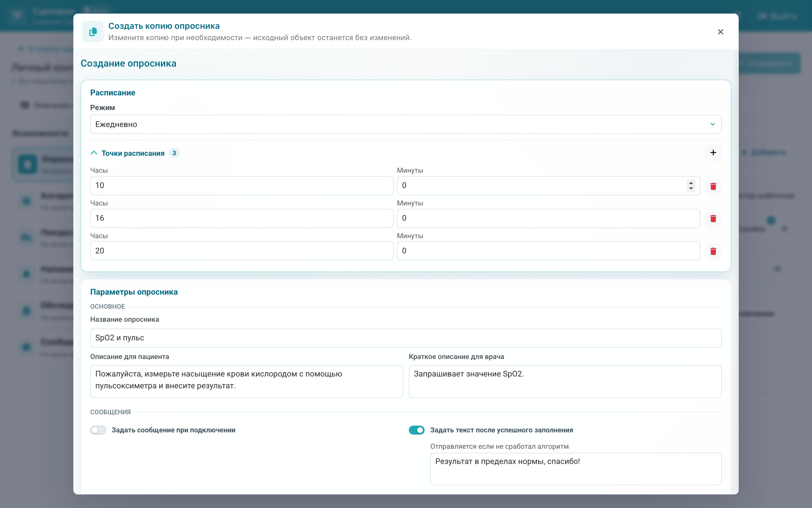Delete the 20 o'clock schedule point
This screenshot has width=812, height=508.
tap(713, 251)
